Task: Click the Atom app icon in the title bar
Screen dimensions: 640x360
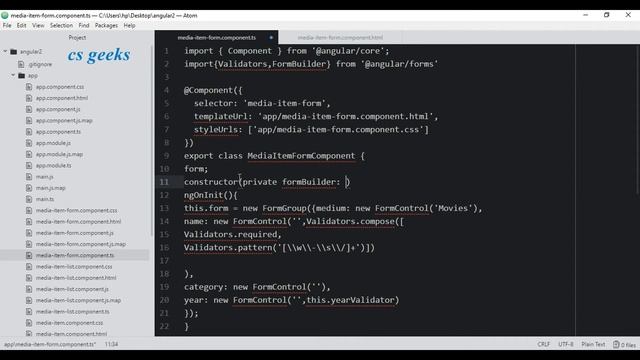Action: 4,15
